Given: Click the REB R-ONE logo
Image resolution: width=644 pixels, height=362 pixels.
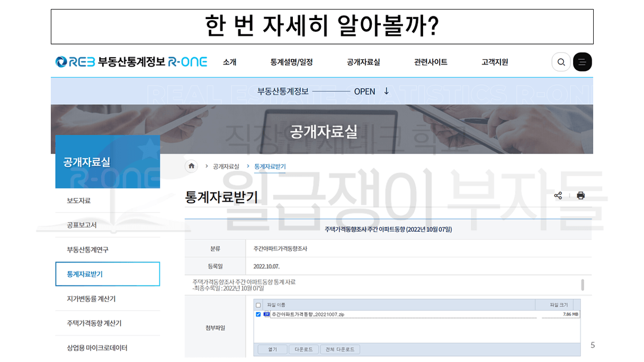Looking at the screenshot, I should point(131,62).
